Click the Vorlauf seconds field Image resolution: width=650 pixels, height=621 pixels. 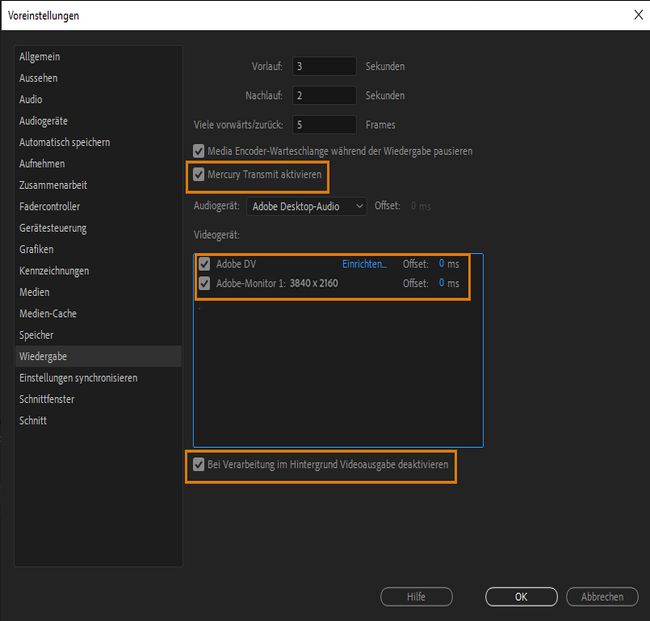click(x=324, y=66)
